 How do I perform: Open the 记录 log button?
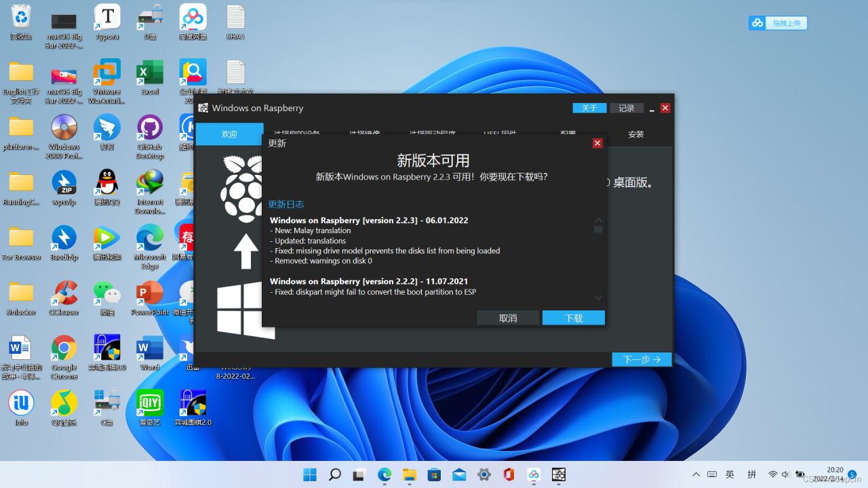627,108
